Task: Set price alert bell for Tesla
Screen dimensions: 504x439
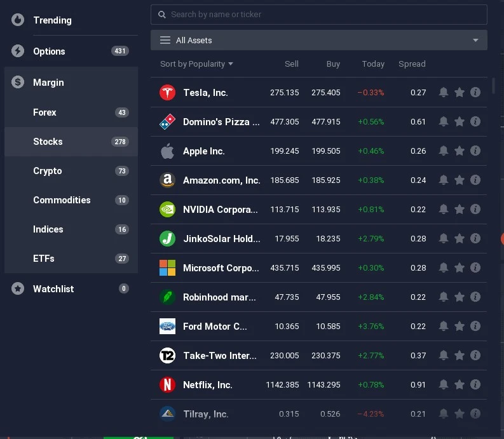Action: [444, 93]
